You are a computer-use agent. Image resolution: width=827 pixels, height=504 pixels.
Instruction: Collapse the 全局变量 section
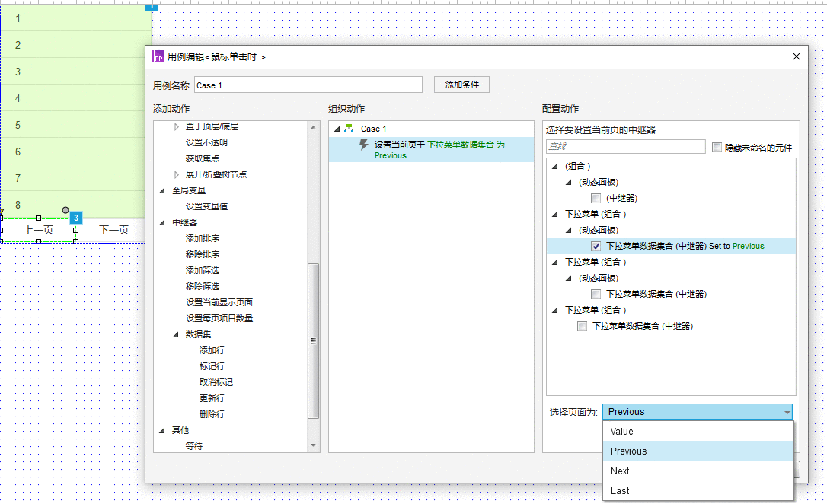(x=162, y=191)
